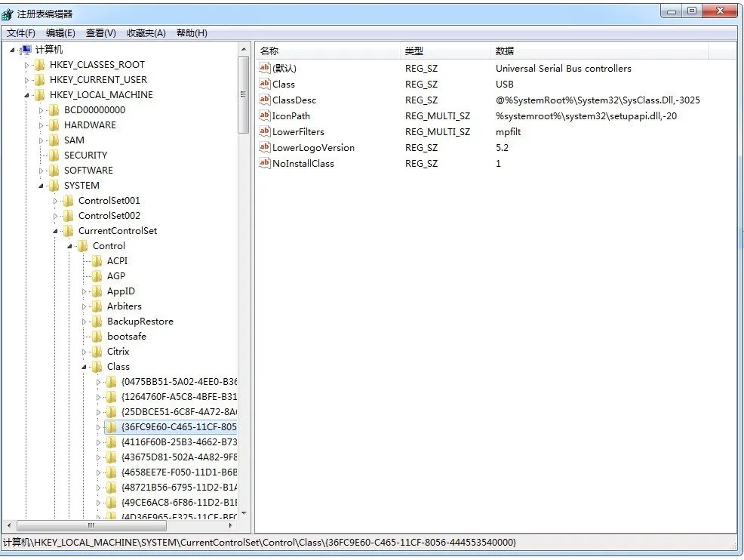The image size is (744, 560).
Task: Select the LowerLogoVersion value entry
Action: coord(313,147)
